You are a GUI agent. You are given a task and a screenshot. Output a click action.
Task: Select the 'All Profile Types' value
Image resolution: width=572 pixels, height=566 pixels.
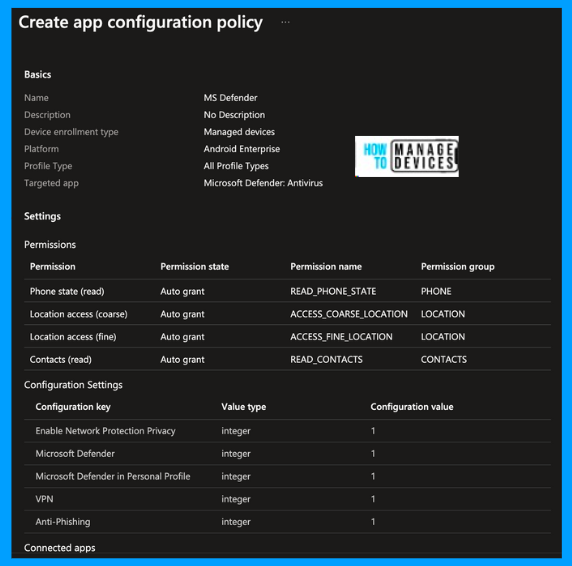(236, 166)
